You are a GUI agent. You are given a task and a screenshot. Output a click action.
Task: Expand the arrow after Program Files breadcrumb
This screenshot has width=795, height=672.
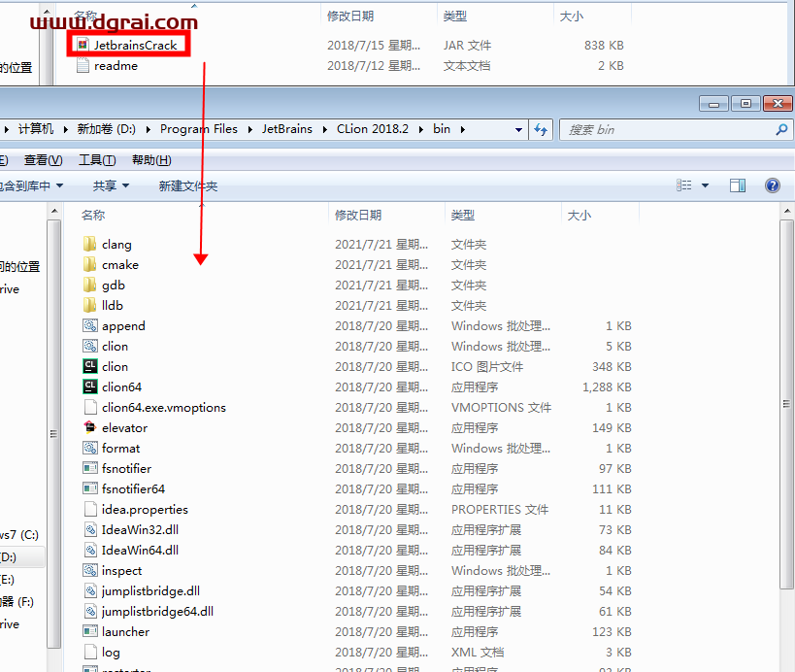(250, 129)
